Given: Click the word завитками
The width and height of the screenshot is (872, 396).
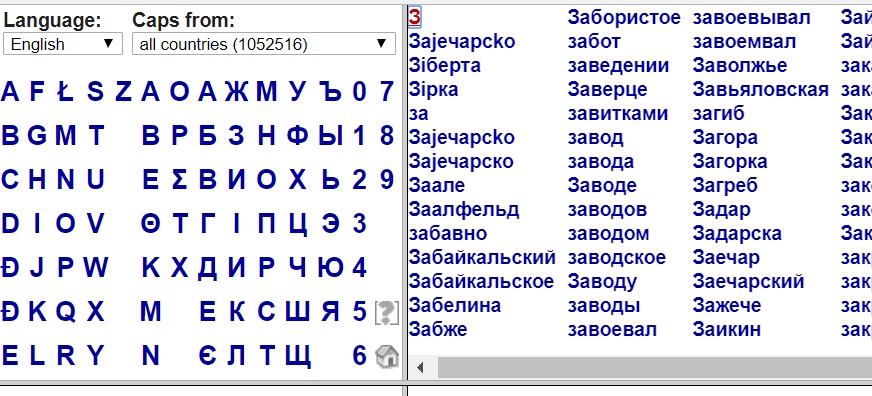Looking at the screenshot, I should (617, 113).
